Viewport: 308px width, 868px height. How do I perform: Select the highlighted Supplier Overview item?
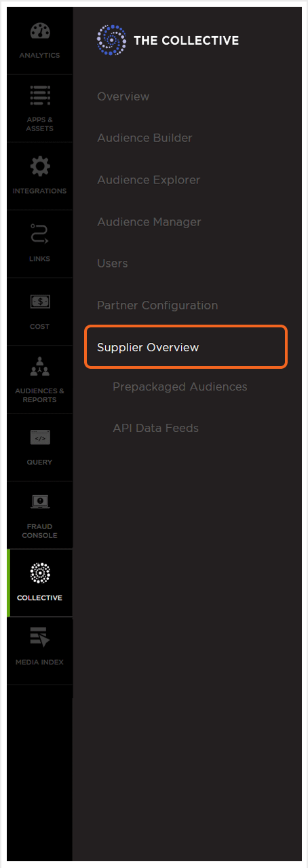[x=186, y=347]
